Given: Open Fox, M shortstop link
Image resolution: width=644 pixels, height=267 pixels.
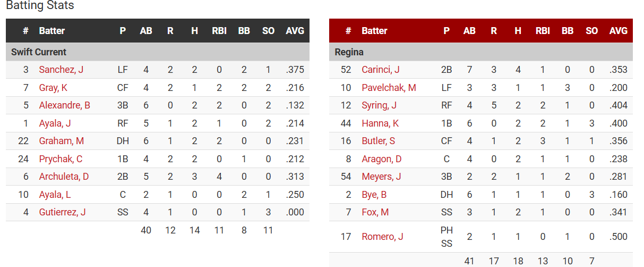Looking at the screenshot, I should [x=375, y=212].
